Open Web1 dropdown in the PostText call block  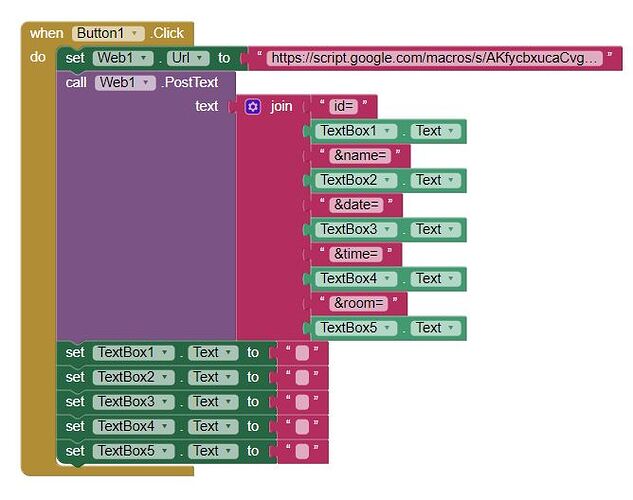coord(125,83)
